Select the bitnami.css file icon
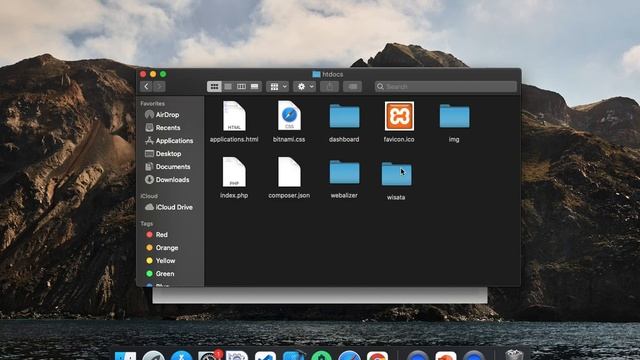The width and height of the screenshot is (640, 360). (x=289, y=116)
